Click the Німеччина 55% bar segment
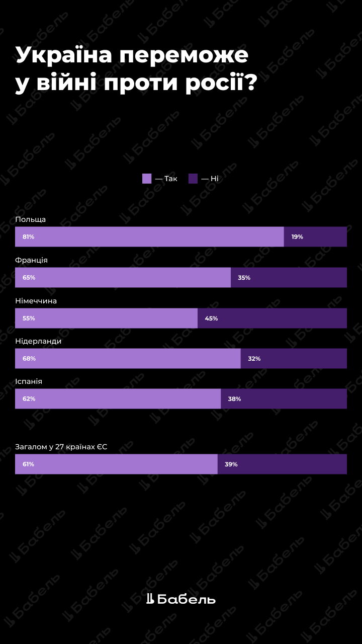Screen dimensions: 362x644 106,318
